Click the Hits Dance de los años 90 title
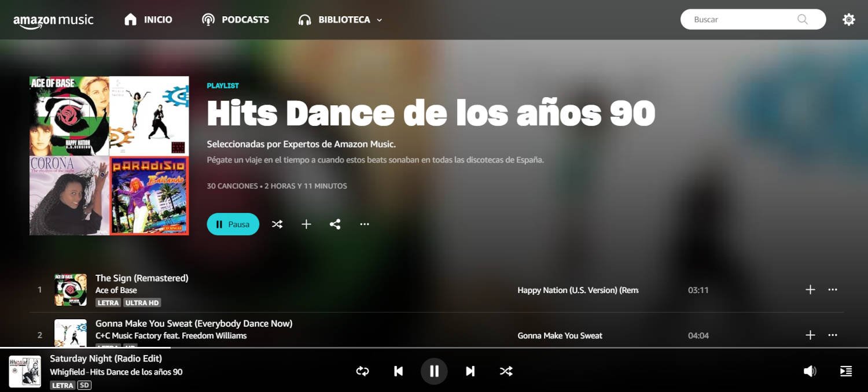 click(431, 113)
